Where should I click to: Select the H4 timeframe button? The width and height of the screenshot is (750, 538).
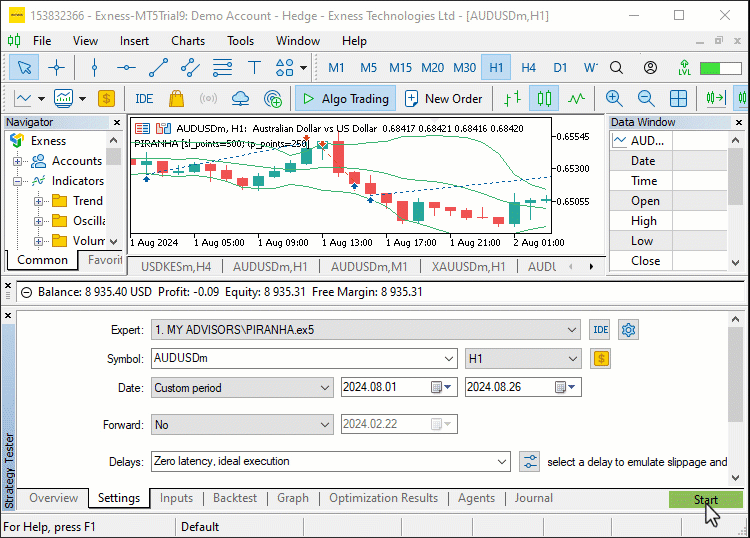(x=528, y=67)
